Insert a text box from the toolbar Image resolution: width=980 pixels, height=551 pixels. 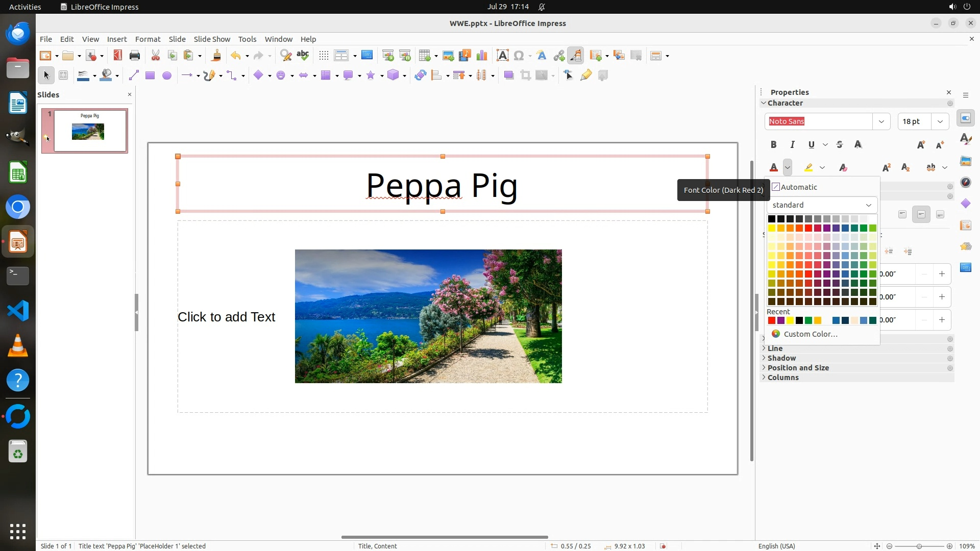502,56
